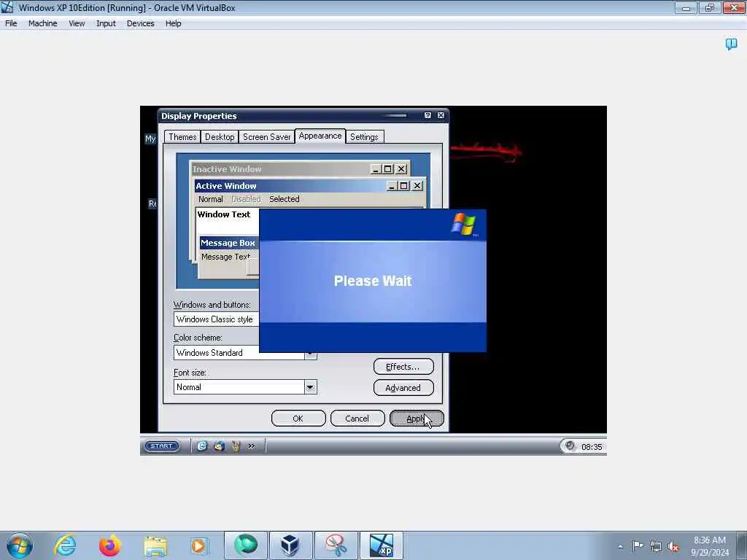This screenshot has width=747, height=560.
Task: Click the Display Properties help question button
Action: 427,115
